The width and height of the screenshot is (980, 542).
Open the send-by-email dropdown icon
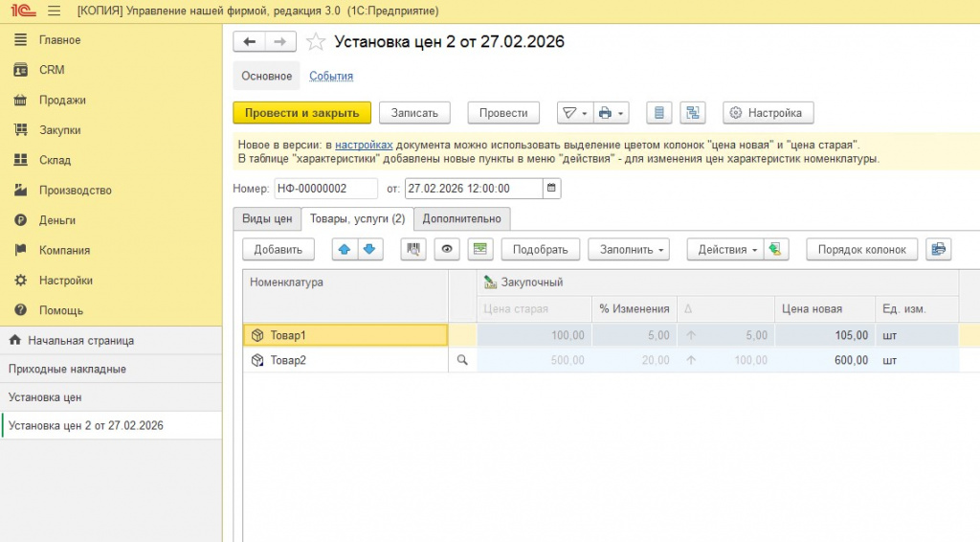tap(575, 113)
